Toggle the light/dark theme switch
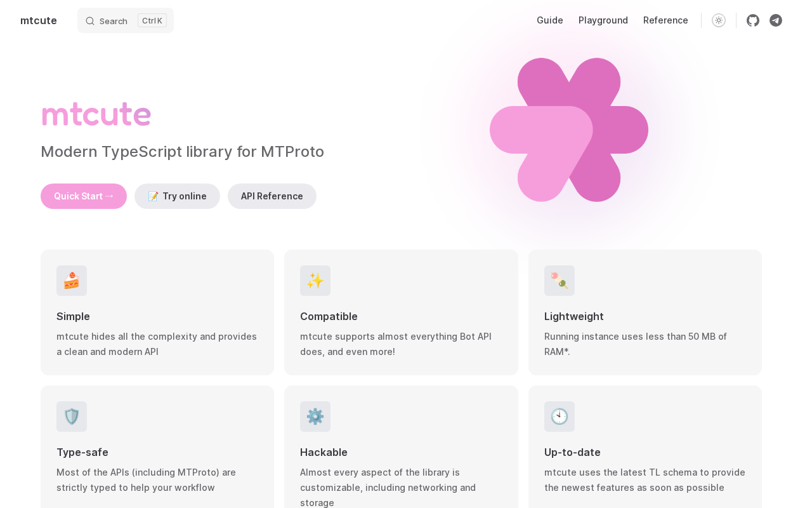 [x=719, y=20]
